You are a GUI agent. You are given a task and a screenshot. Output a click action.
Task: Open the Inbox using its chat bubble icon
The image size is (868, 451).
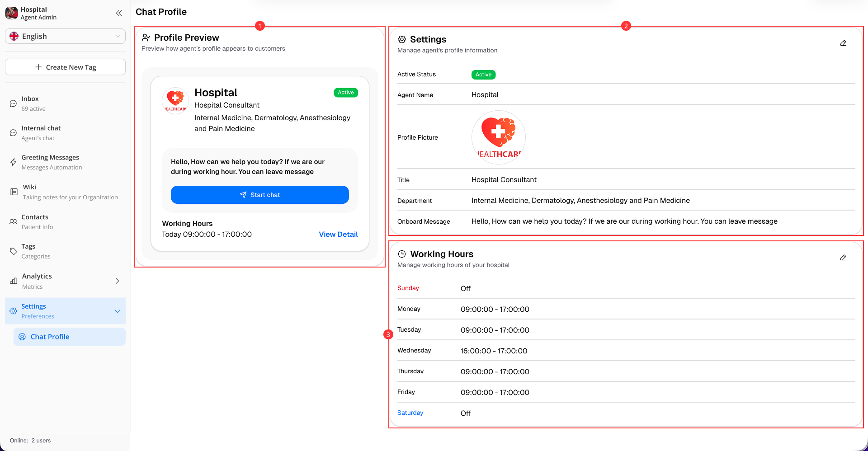pyautogui.click(x=13, y=103)
